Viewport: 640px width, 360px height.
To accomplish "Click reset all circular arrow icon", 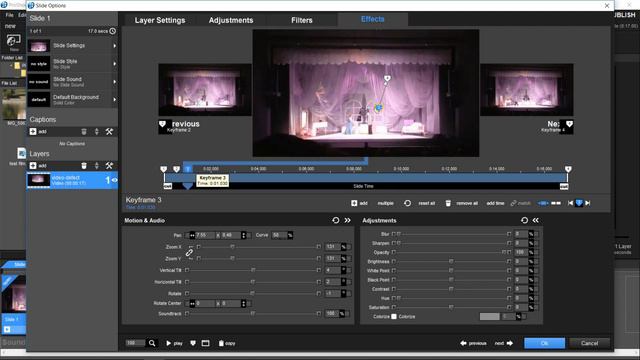I will click(x=407, y=203).
